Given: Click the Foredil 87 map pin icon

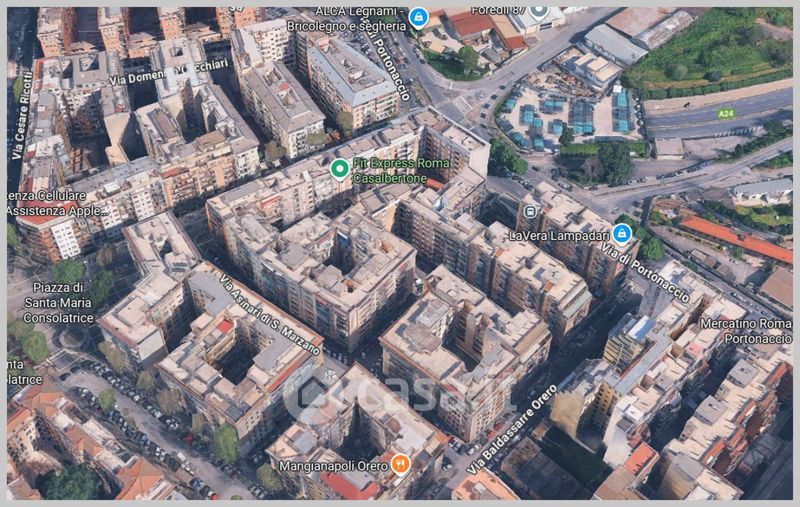Looking at the screenshot, I should 539,12.
